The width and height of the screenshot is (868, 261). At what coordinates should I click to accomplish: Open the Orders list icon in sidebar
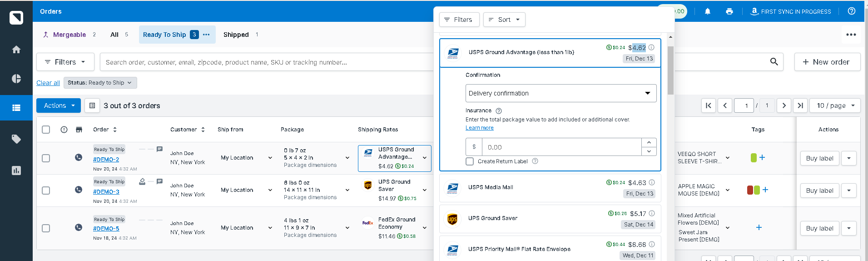16,108
